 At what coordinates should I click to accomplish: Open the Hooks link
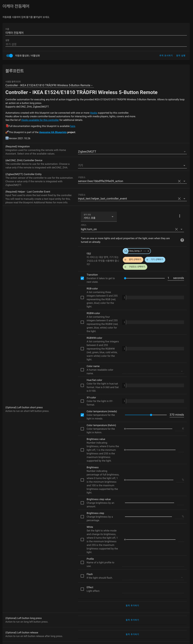click(x=93, y=113)
